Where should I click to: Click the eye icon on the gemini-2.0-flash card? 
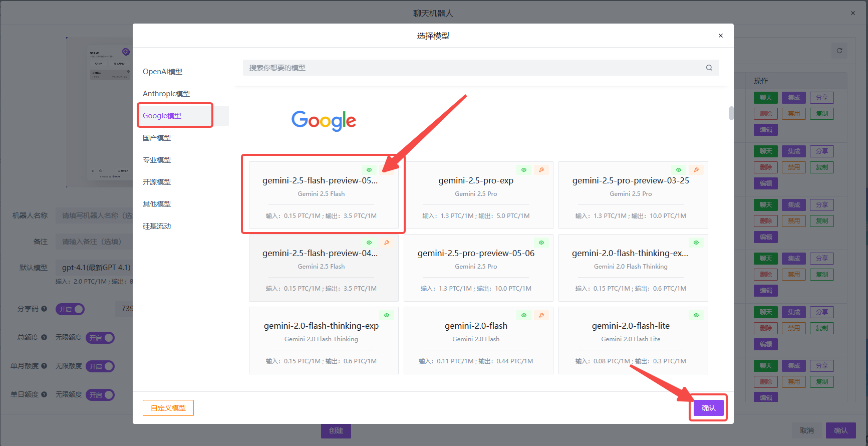point(524,315)
